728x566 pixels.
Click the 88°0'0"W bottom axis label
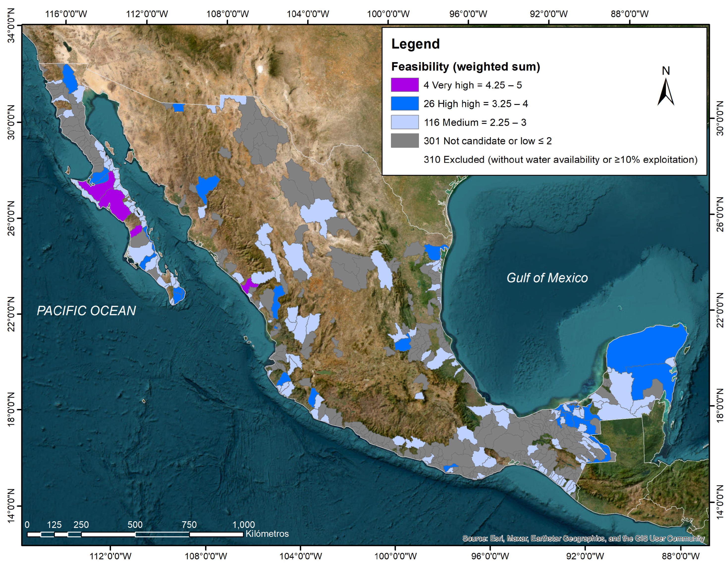pyautogui.click(x=681, y=556)
